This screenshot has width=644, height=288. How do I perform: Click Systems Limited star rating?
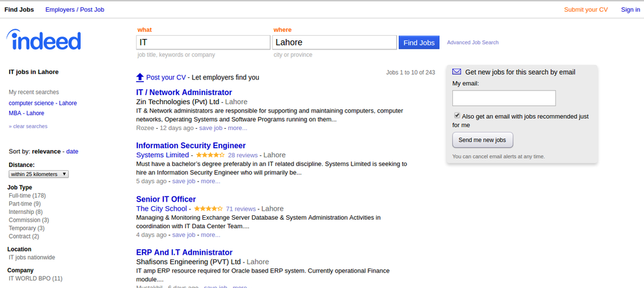point(209,155)
